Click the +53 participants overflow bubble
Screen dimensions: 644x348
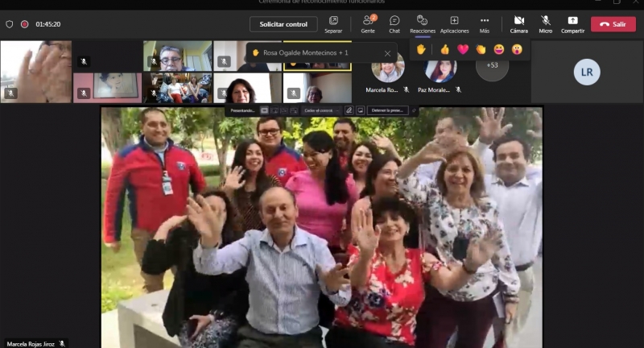coord(492,65)
